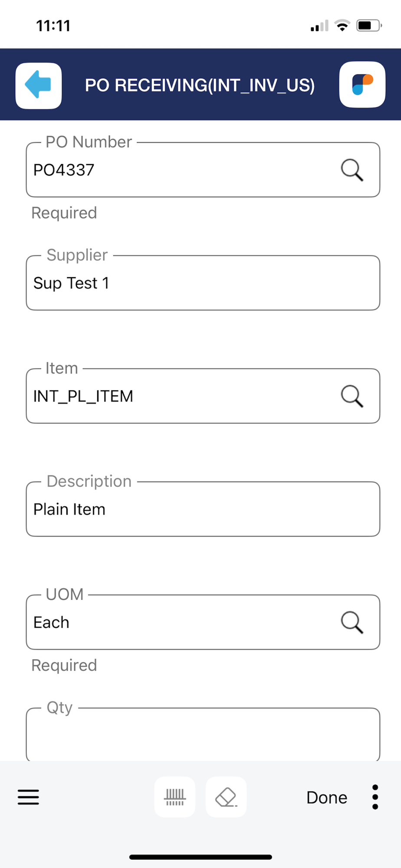This screenshot has height=868, width=401.
Task: Tap the blue back arrow button
Action: click(39, 85)
